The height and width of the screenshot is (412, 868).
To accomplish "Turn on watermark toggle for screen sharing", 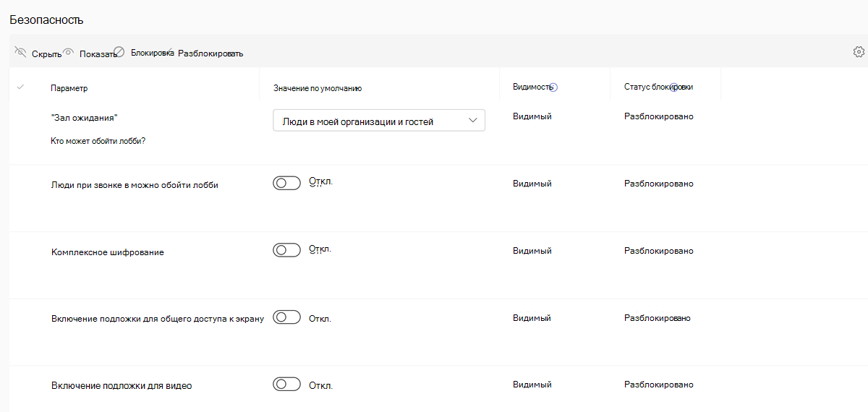I will pyautogui.click(x=286, y=317).
